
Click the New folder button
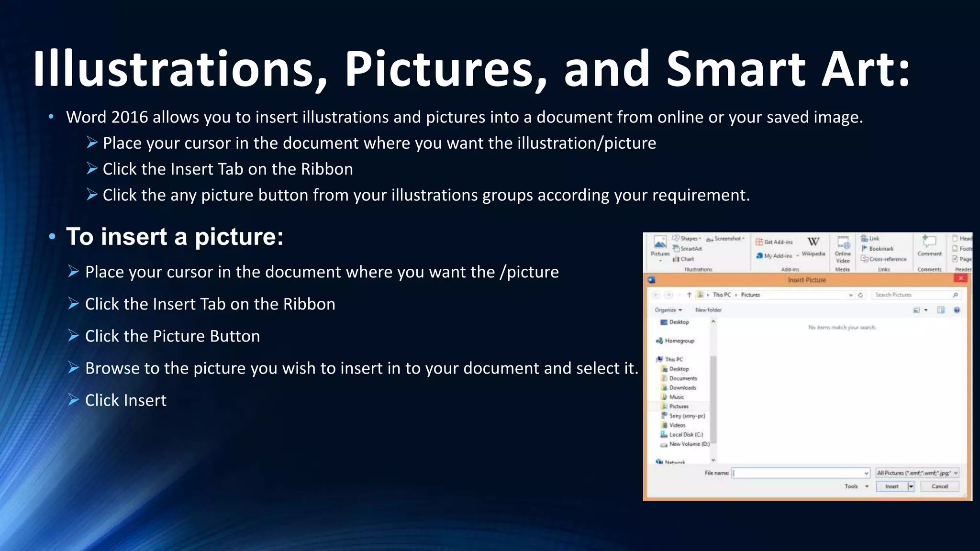[x=708, y=310]
